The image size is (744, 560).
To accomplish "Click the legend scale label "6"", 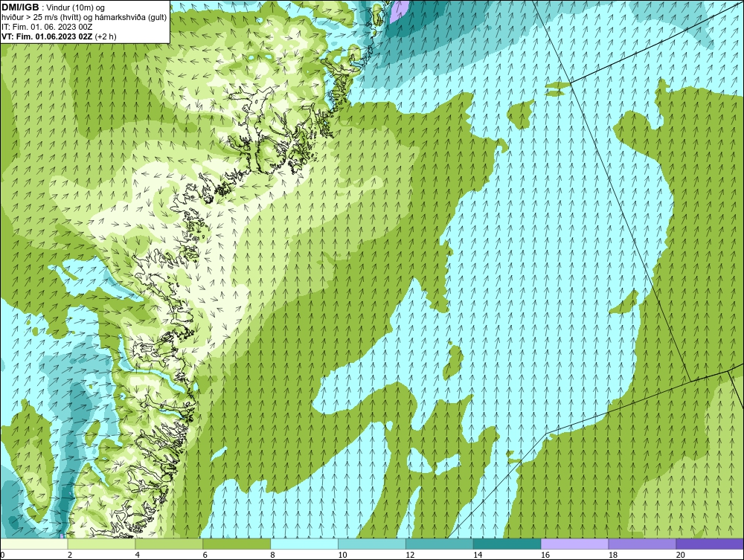I will [205, 555].
